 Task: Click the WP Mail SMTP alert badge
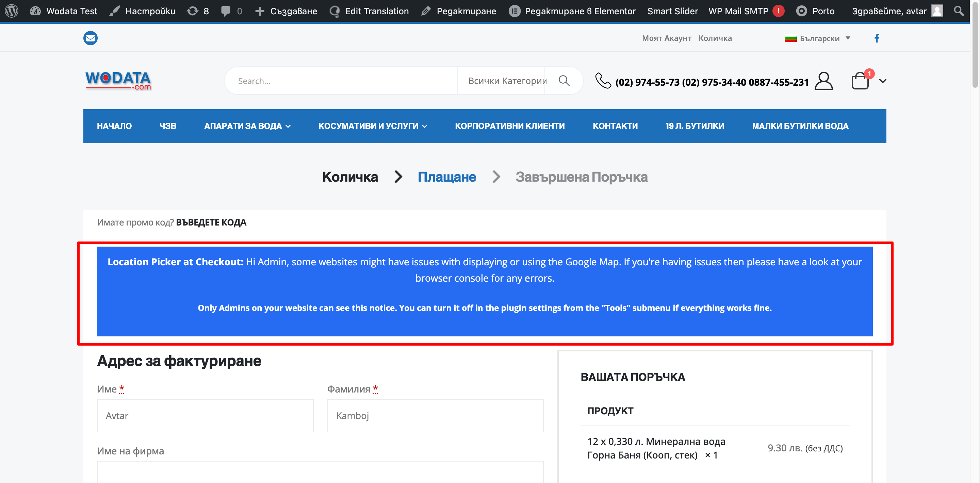tap(778, 11)
